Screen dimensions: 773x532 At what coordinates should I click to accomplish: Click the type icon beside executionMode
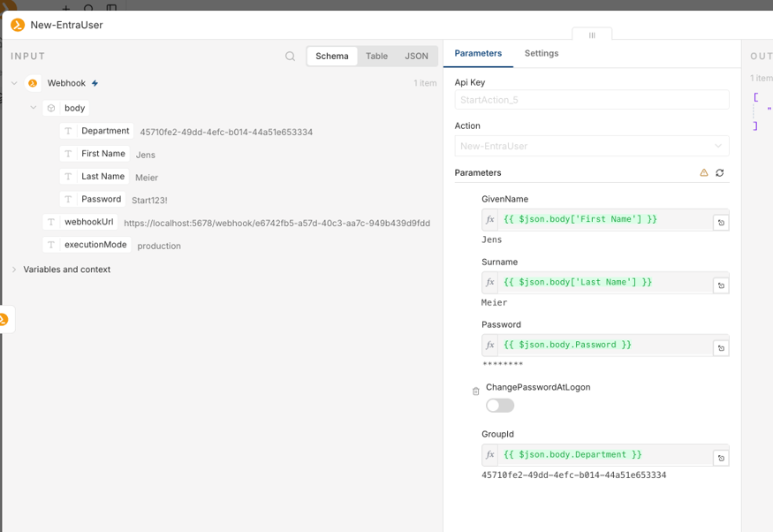(51, 245)
